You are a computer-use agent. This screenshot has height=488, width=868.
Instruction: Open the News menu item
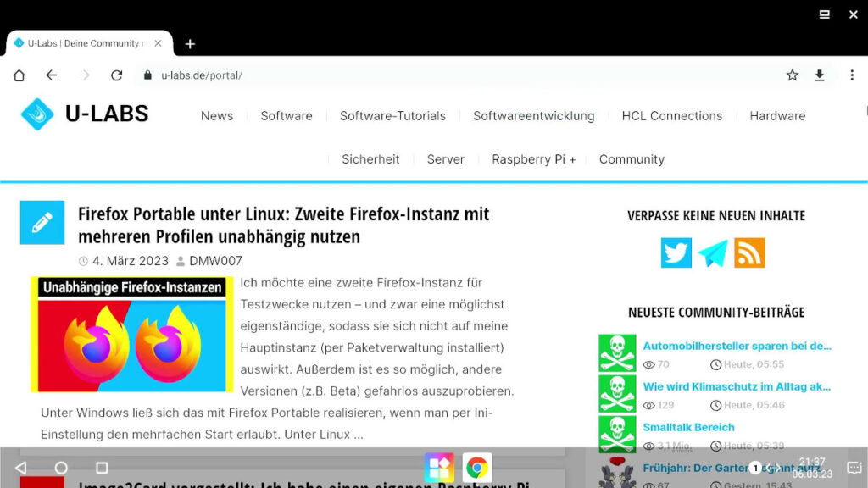[217, 115]
